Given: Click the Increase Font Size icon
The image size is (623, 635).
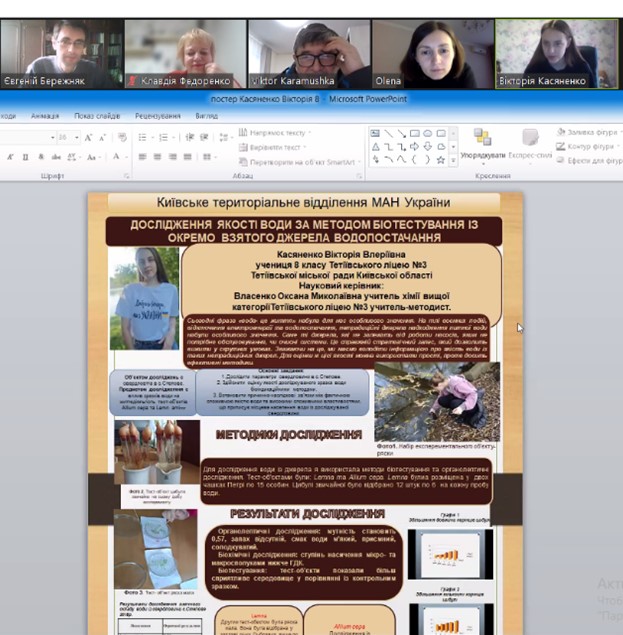Looking at the screenshot, I should (88, 138).
